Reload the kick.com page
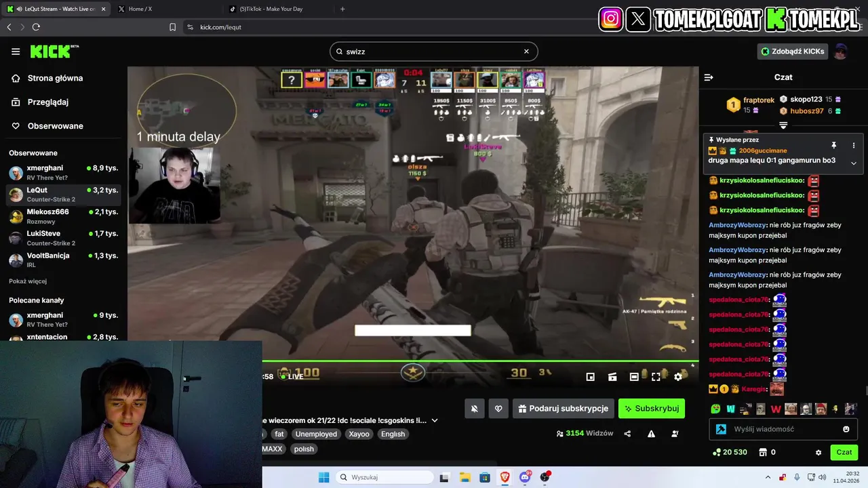The width and height of the screenshot is (868, 488). coord(36,27)
